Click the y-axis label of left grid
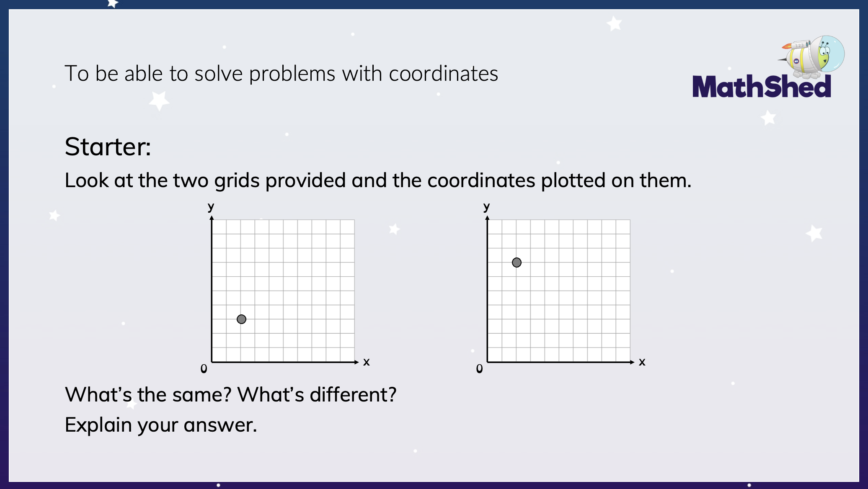868x489 pixels. tap(211, 206)
